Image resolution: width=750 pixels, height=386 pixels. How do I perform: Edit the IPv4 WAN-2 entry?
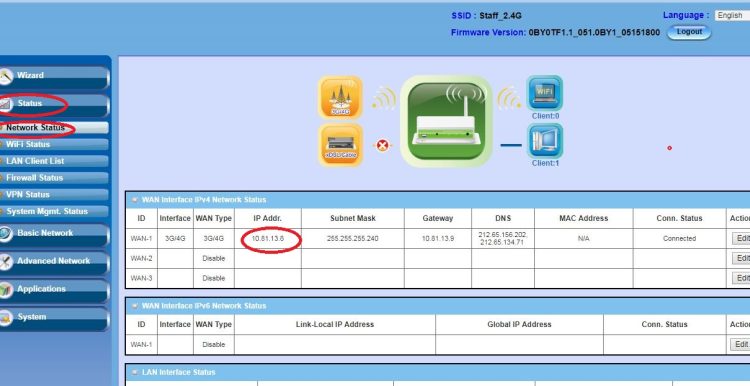(740, 258)
